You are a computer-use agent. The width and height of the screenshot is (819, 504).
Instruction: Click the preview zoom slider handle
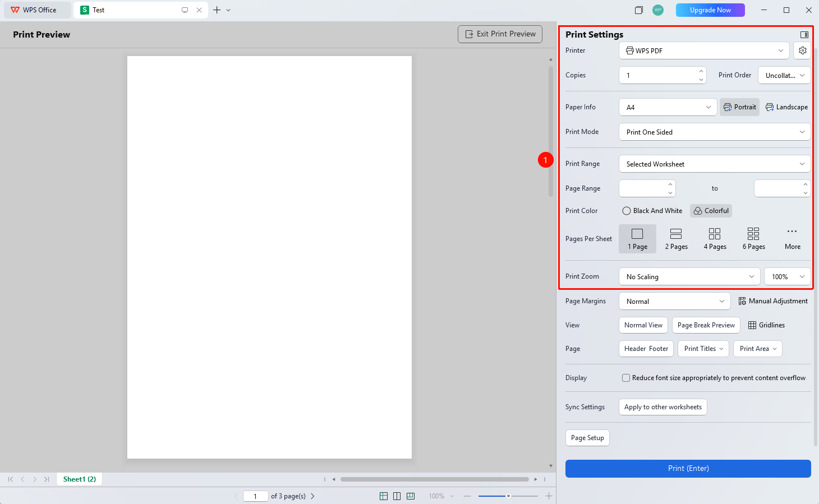508,496
